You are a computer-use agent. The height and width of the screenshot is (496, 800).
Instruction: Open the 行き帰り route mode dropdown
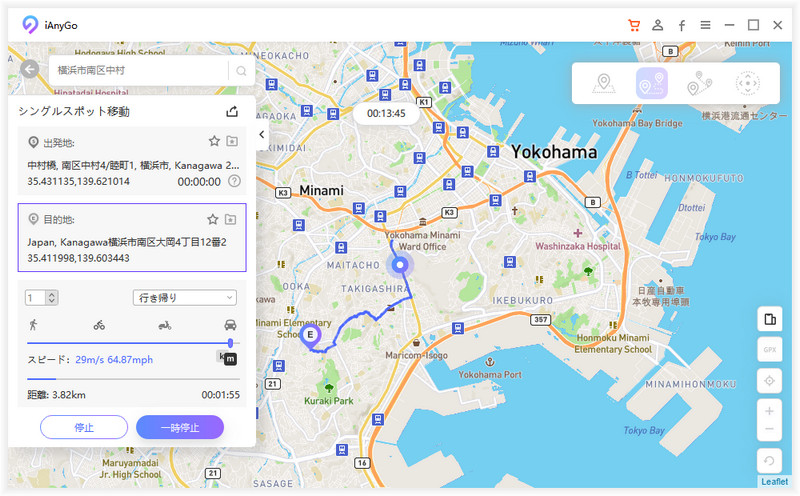[x=185, y=297]
